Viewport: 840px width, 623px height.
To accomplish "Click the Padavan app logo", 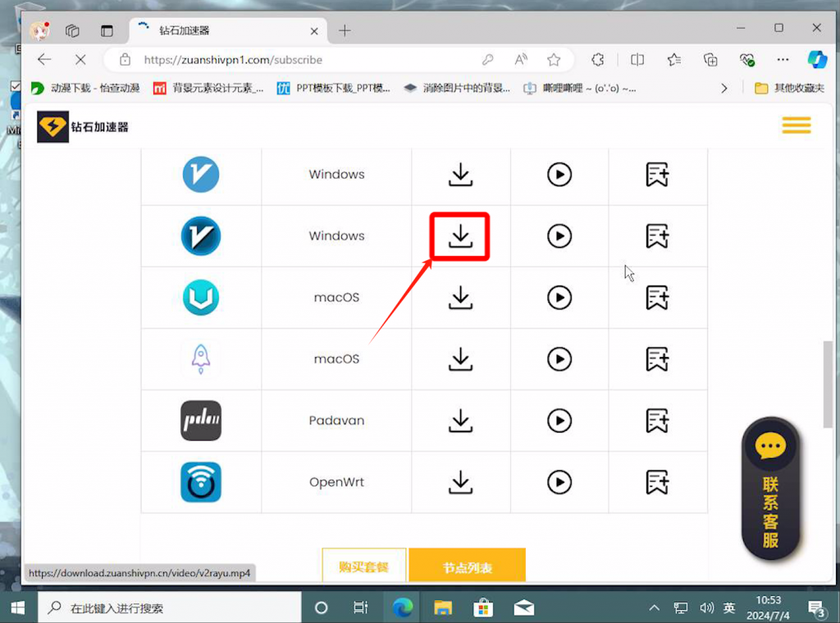I will [201, 421].
